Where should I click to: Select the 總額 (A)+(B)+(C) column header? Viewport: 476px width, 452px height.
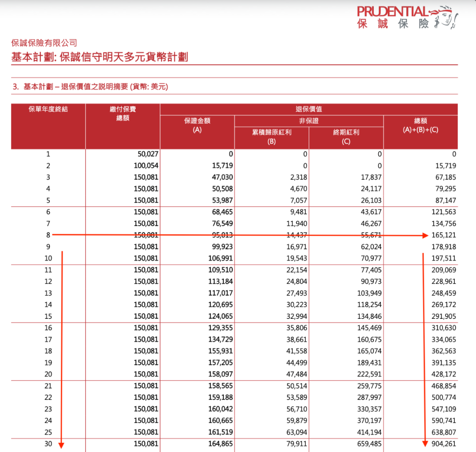(x=420, y=125)
